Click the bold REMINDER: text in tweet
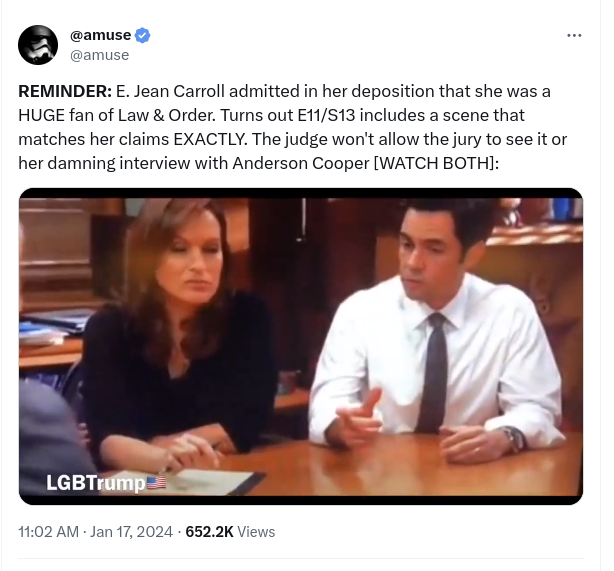The height and width of the screenshot is (571, 614). (65, 91)
